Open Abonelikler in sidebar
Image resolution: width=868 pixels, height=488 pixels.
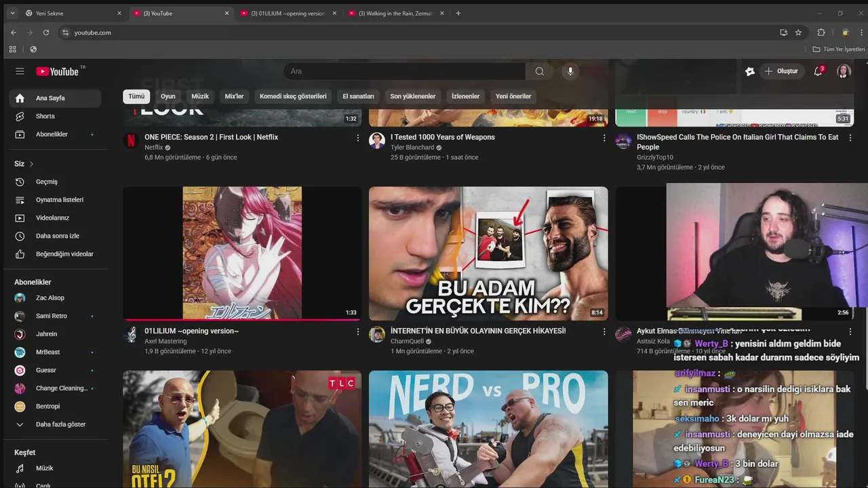[x=55, y=134]
